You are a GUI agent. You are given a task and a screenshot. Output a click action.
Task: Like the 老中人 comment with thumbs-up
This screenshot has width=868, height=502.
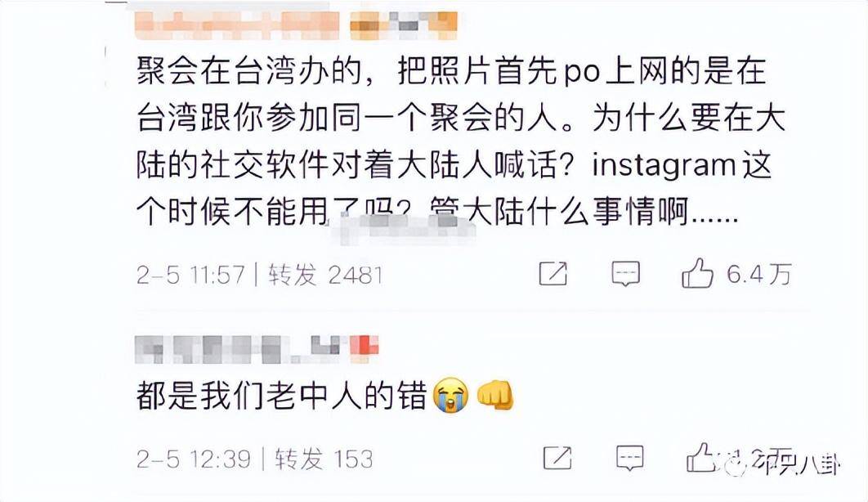coord(700,457)
